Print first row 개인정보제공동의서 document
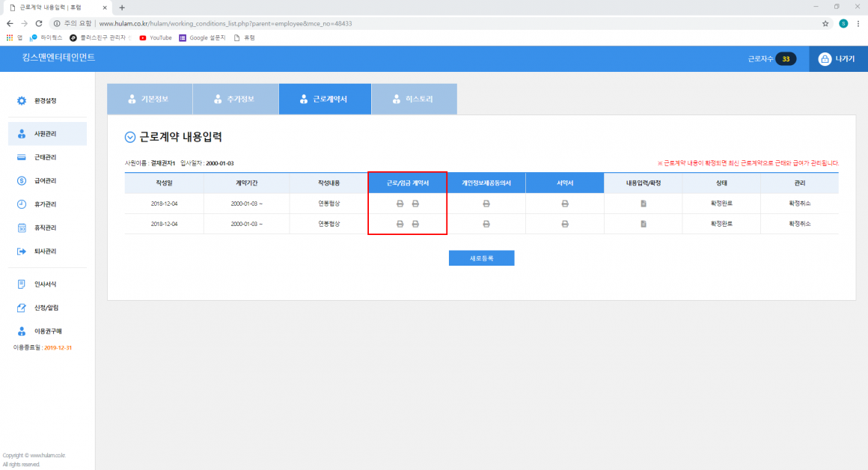The height and width of the screenshot is (470, 868). coord(486,204)
